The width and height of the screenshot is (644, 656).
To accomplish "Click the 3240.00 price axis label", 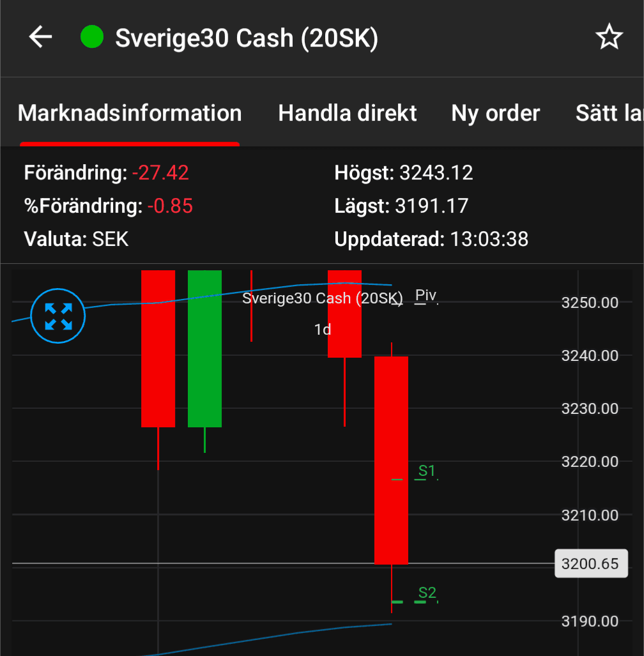I will [x=590, y=356].
